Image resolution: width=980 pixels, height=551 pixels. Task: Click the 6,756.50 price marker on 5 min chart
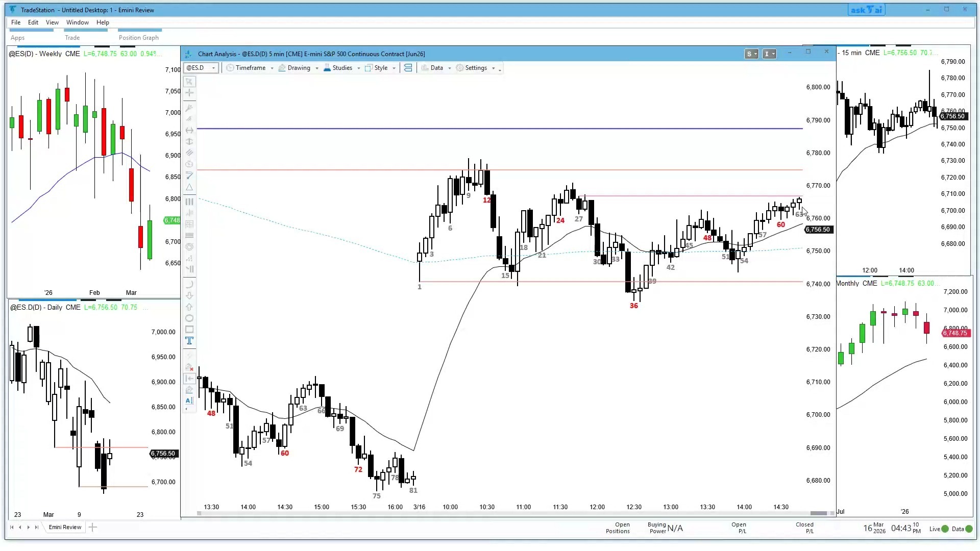click(x=818, y=230)
